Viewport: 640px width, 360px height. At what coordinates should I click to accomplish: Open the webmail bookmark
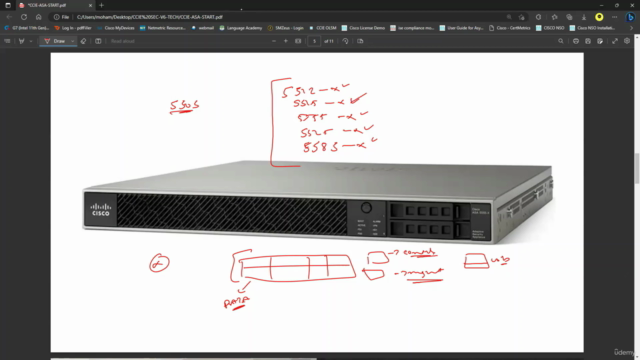point(203,28)
